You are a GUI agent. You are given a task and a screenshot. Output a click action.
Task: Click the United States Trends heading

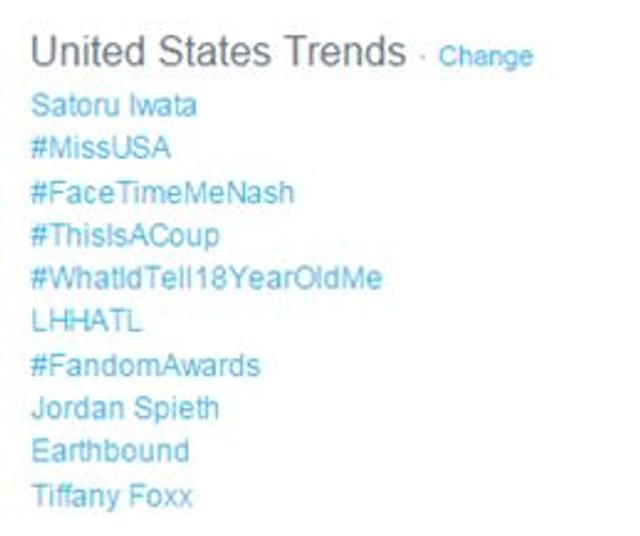pos(219,52)
